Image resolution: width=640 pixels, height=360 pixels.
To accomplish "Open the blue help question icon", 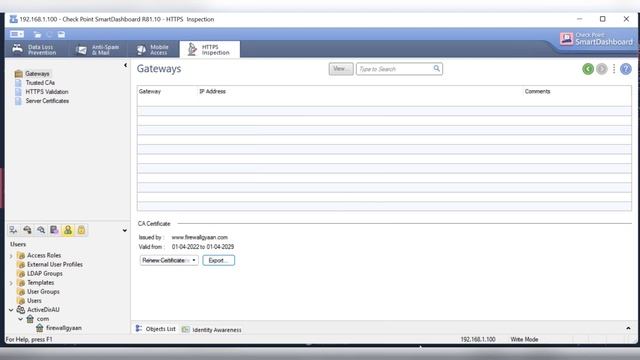I will [x=626, y=69].
